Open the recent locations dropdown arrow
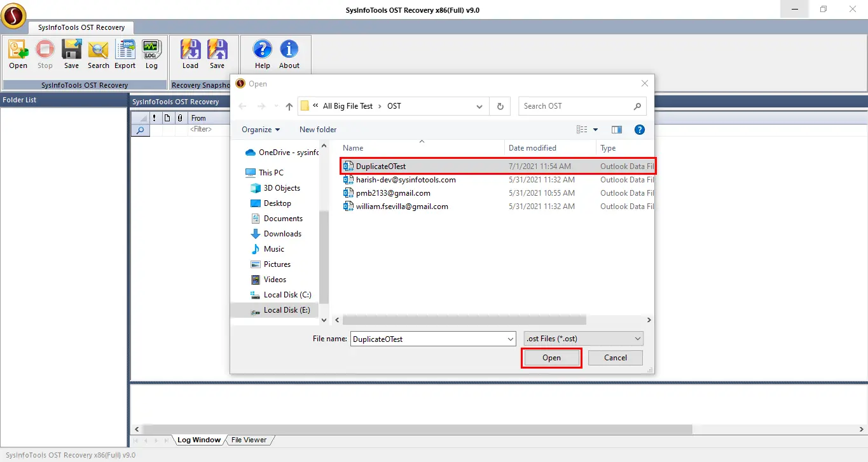Image resolution: width=868 pixels, height=462 pixels. click(x=276, y=106)
